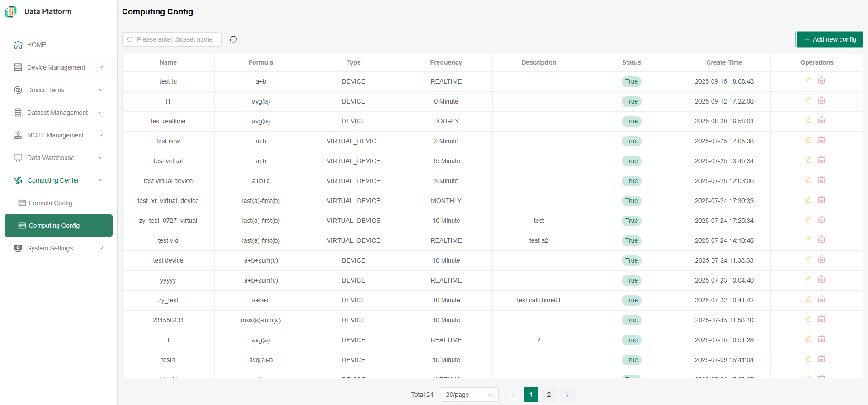Open the 20/page size dropdown
Screen dimensions: 868x405
coord(469,395)
